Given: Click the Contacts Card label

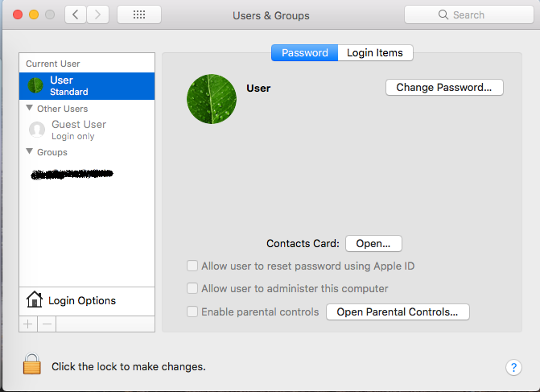Looking at the screenshot, I should (303, 244).
